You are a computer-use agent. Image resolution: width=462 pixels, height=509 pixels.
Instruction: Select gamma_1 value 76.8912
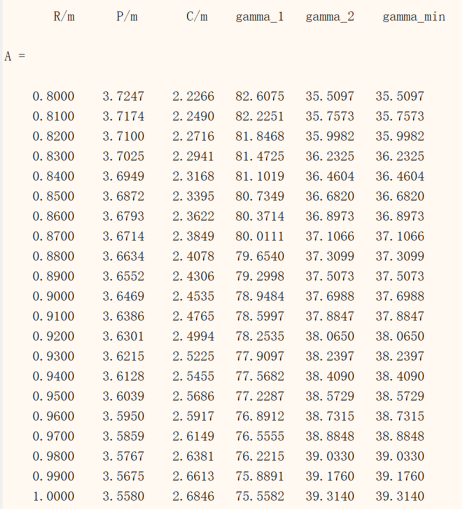(260, 416)
